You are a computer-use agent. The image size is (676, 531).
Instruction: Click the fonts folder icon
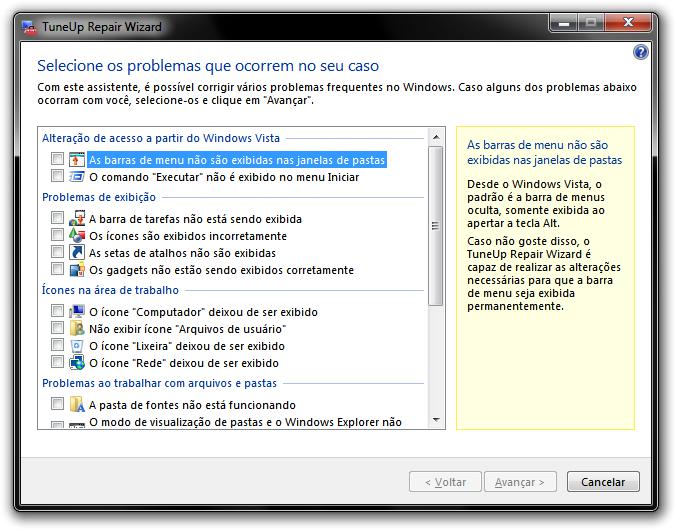point(77,404)
